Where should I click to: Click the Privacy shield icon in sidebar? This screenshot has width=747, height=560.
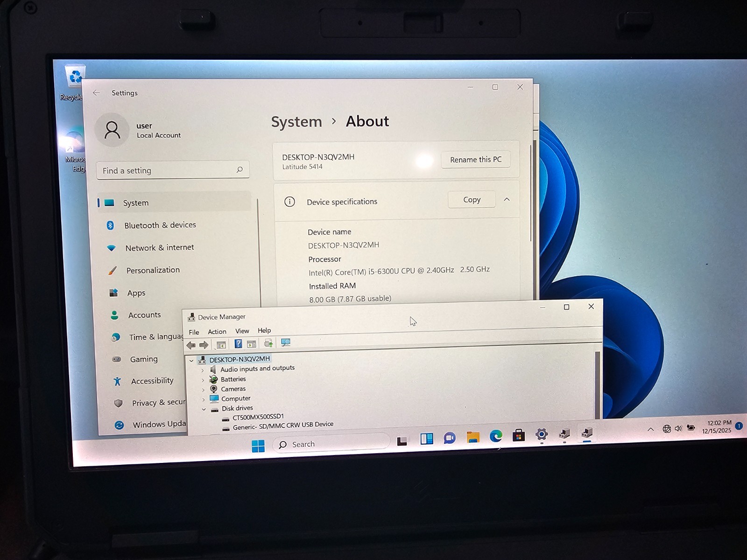(118, 403)
